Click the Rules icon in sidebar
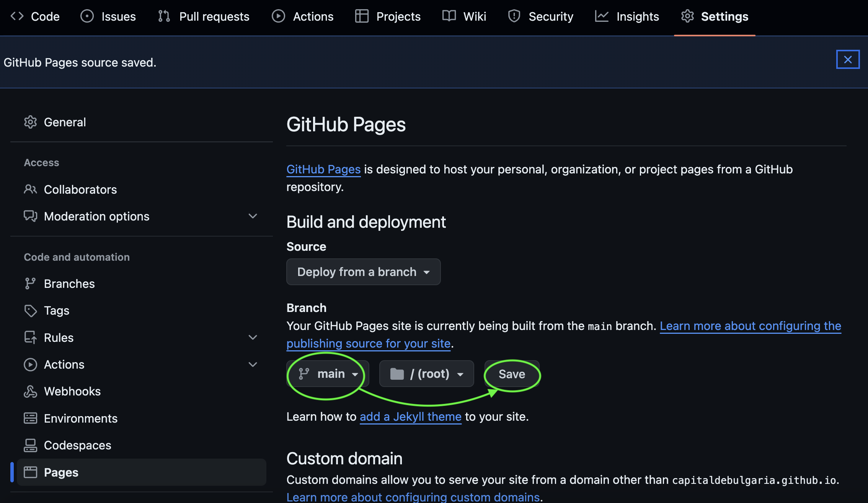This screenshot has width=868, height=503. tap(30, 337)
